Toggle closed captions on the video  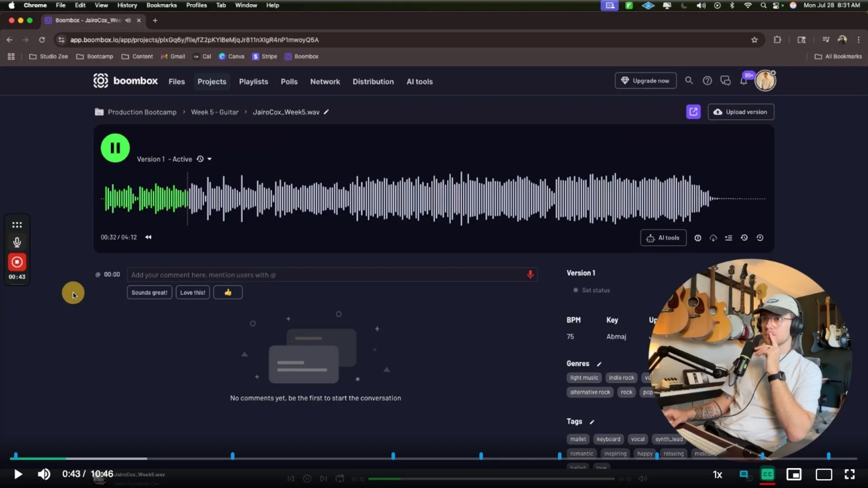(x=768, y=474)
